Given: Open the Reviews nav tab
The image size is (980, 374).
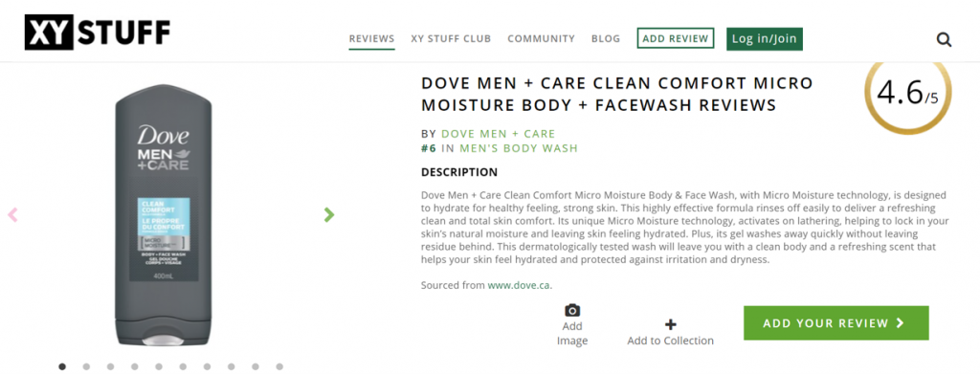Looking at the screenshot, I should click(x=372, y=38).
